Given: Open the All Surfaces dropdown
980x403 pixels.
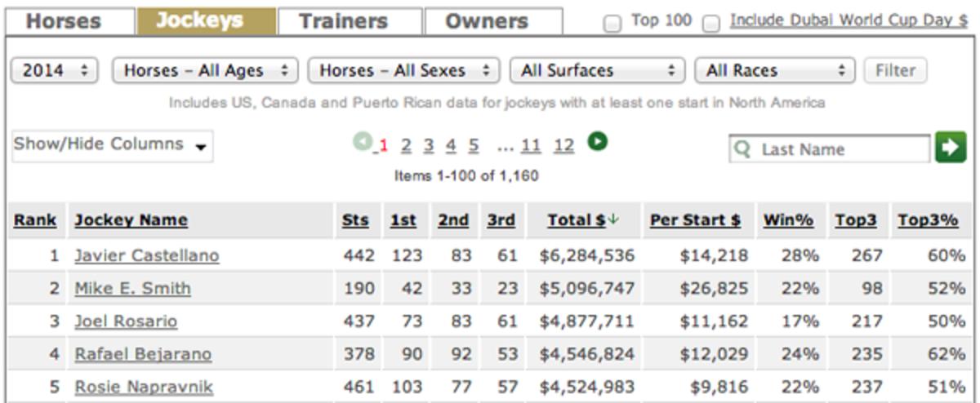Looking at the screenshot, I should pos(597,71).
